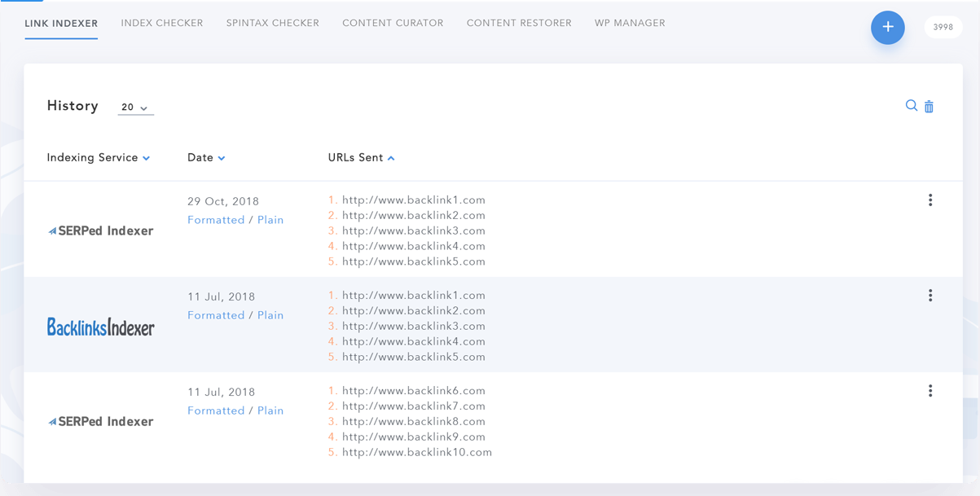Switch to the Index Checker tab
This screenshot has height=496, width=980.
162,24
